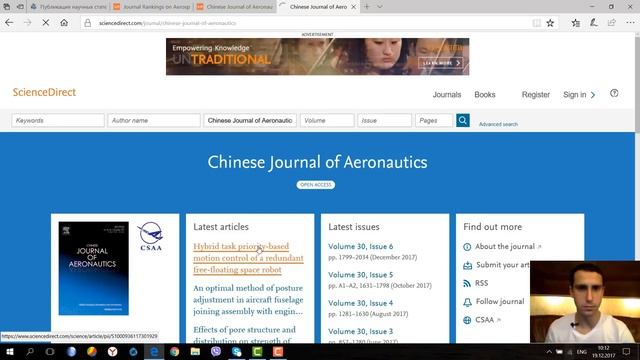Click the Pages field
640x360 pixels.
[x=434, y=120]
